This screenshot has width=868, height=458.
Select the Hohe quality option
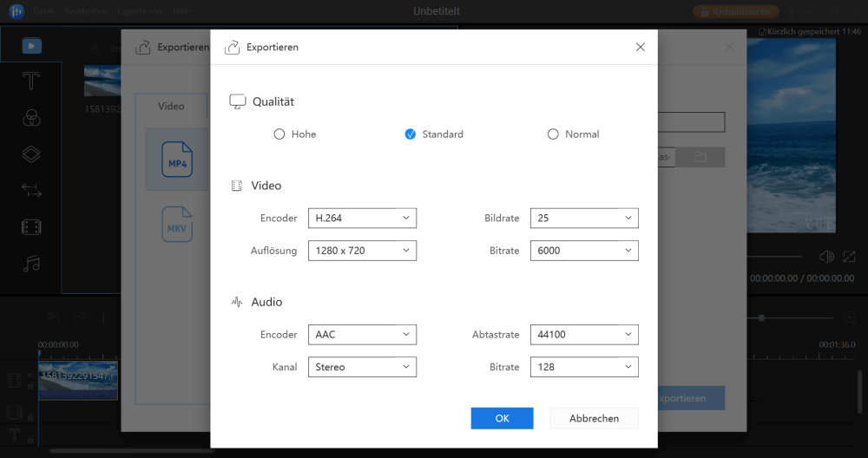click(279, 134)
